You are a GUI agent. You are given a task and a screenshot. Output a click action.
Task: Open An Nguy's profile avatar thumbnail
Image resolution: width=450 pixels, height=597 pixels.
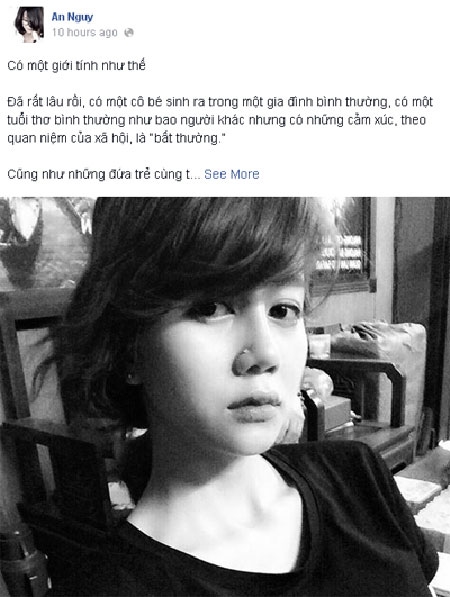tap(29, 24)
